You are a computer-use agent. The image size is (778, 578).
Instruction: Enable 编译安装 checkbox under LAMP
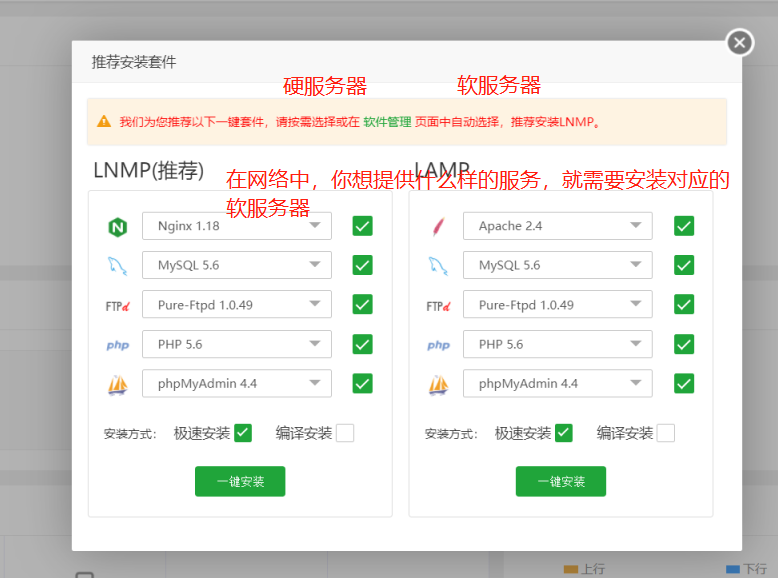[666, 433]
